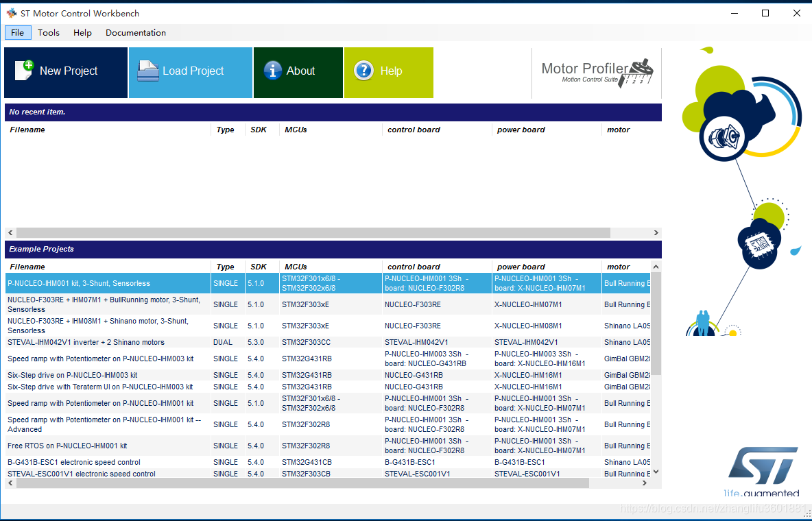Sort recent items by MCUs header
Screen dimensions: 812x521
click(331, 130)
